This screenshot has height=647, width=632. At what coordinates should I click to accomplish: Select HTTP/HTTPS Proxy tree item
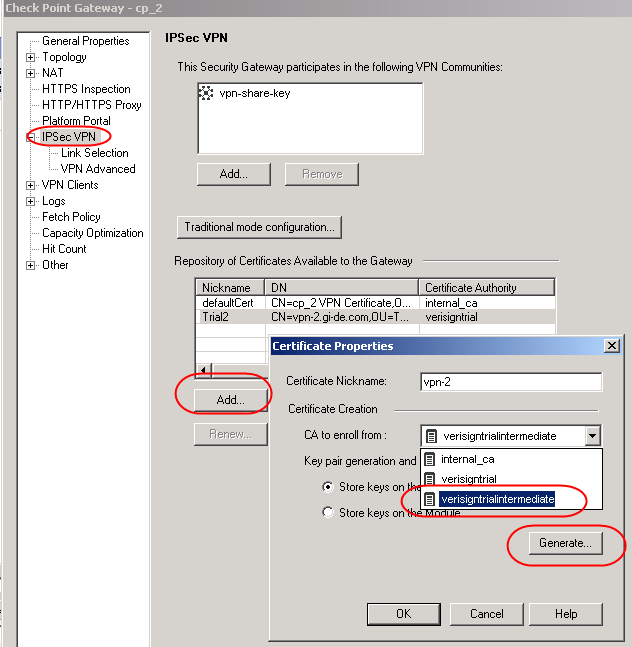[x=92, y=105]
